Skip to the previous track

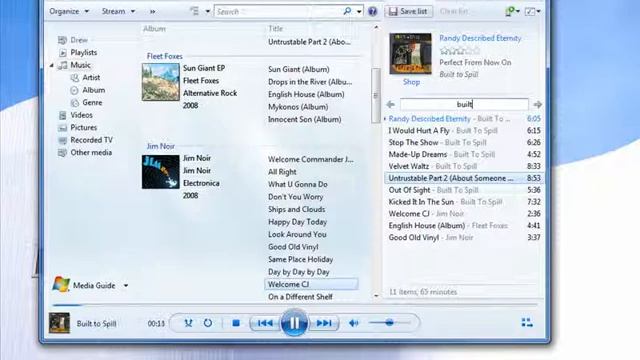[265, 323]
